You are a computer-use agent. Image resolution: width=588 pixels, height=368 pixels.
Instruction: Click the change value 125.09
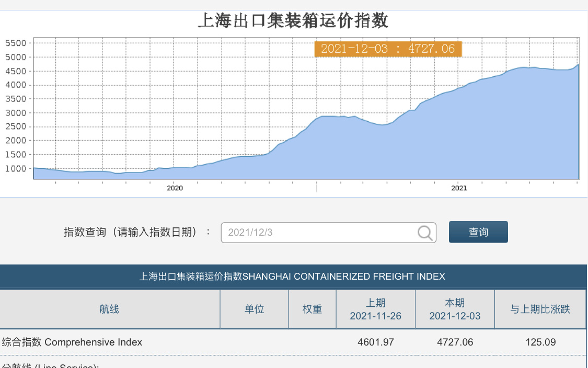tap(540, 342)
